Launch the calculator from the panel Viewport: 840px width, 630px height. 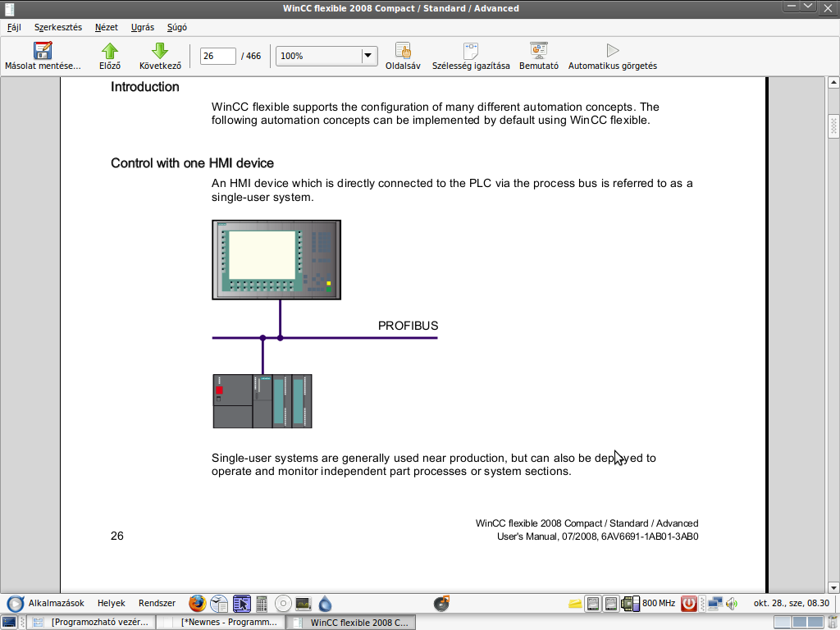pos(262,604)
